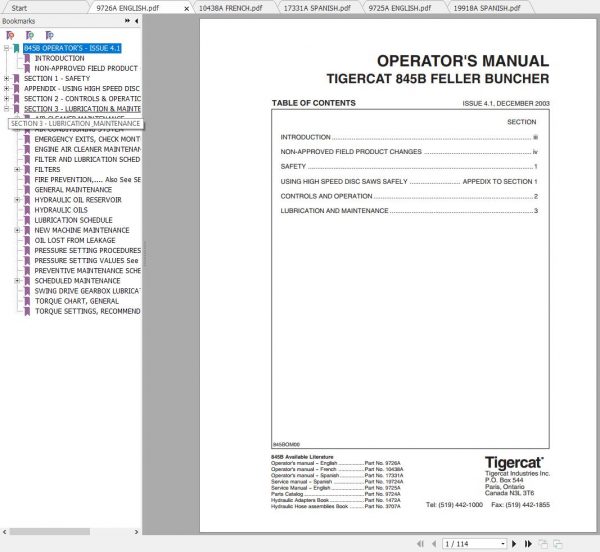600x552 pixels.
Task: Expand the APPENDIX high speed disc bookmark
Action: tap(7, 88)
